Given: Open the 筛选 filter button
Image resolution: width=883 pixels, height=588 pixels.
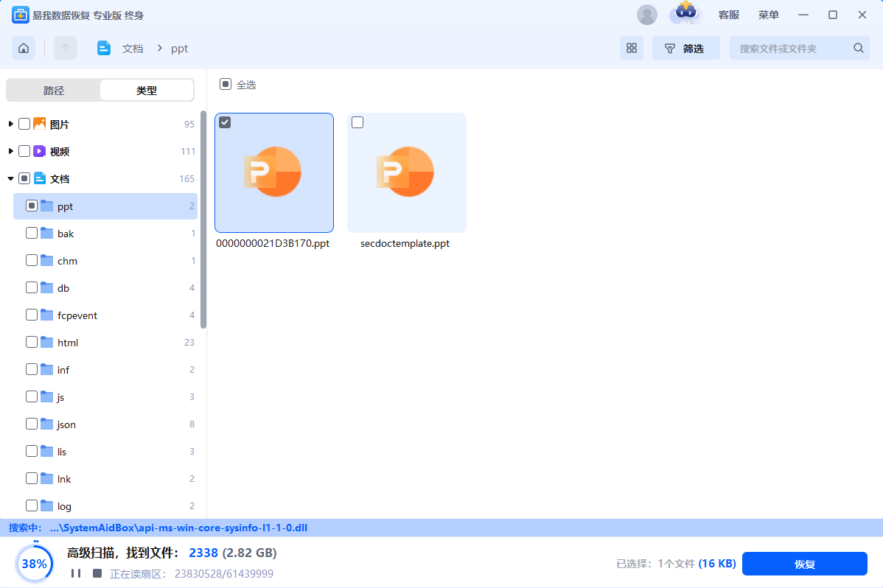Looking at the screenshot, I should (685, 48).
